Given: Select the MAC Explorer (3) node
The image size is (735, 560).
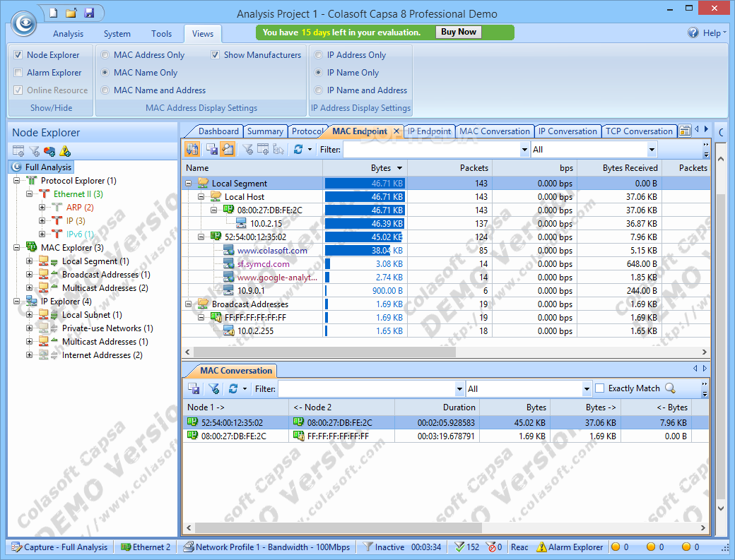Looking at the screenshot, I should tap(72, 248).
